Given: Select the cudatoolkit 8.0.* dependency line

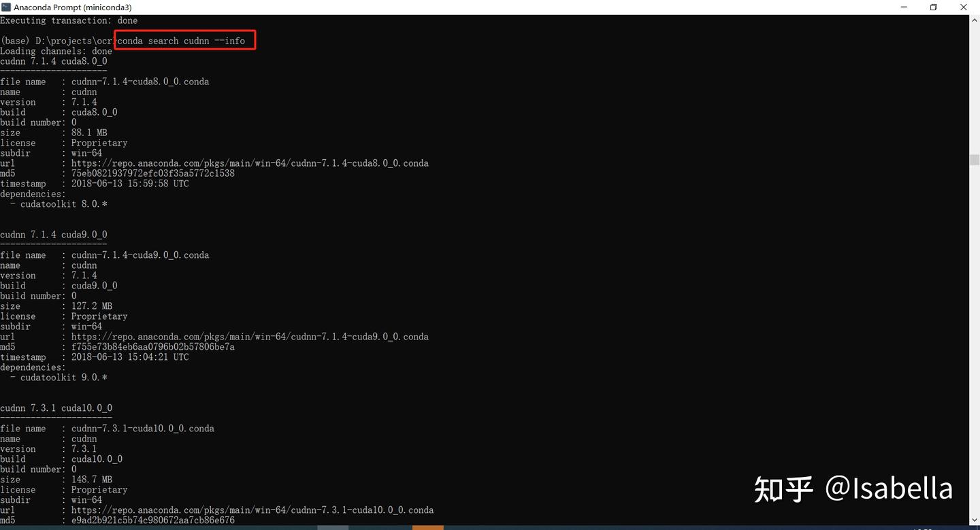Looking at the screenshot, I should pos(59,203).
